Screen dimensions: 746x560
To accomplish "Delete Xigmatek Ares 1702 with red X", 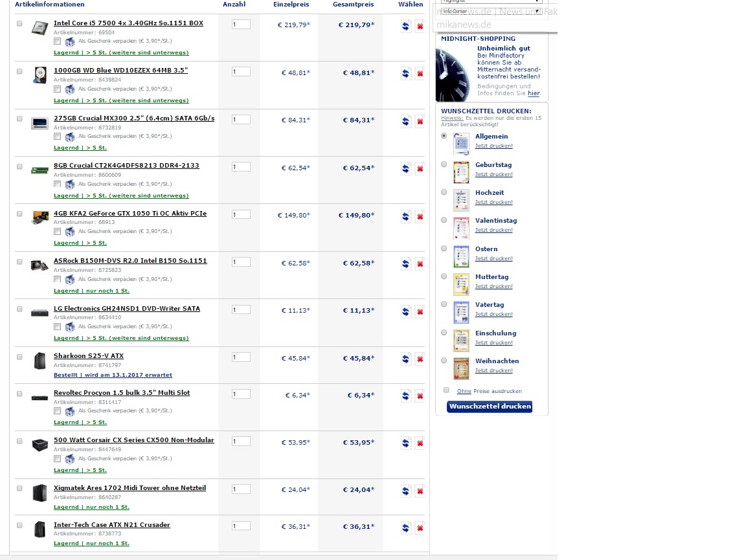I will 420,491.
